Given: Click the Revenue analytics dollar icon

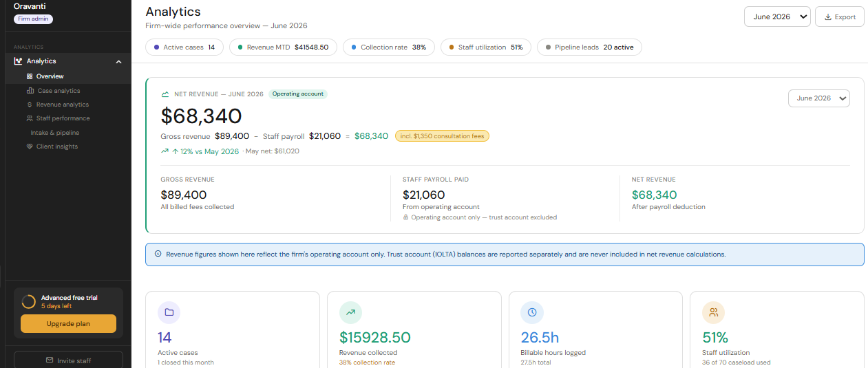Looking at the screenshot, I should tap(30, 105).
